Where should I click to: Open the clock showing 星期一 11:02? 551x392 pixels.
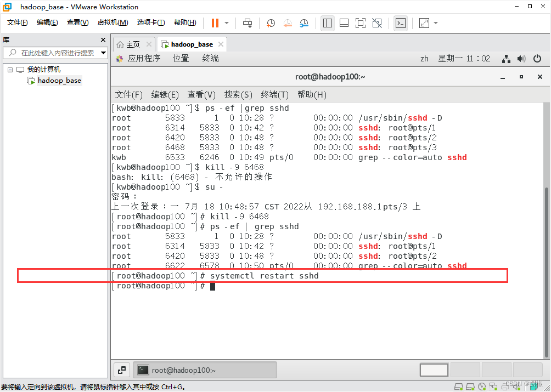click(464, 59)
